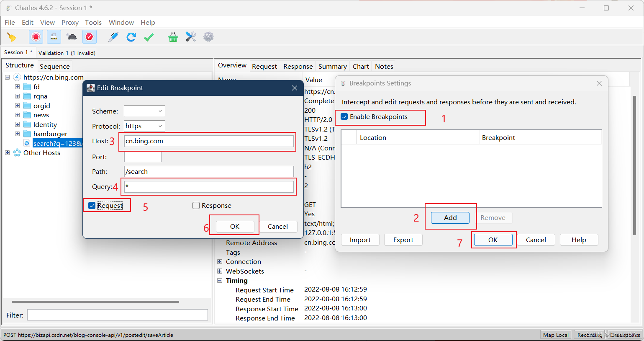Image resolution: width=644 pixels, height=341 pixels.
Task: Collapse the https://cn.bing.com tree node
Action: pos(8,77)
